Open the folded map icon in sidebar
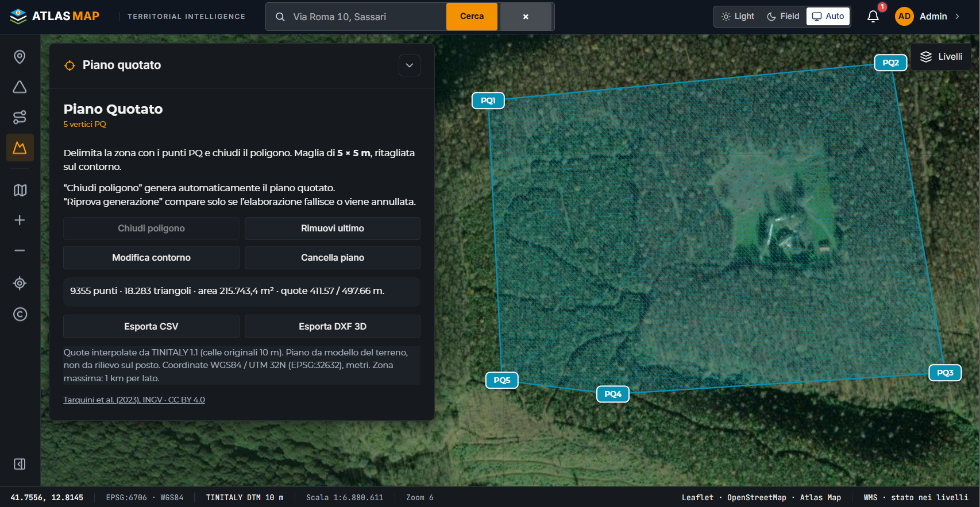This screenshot has height=507, width=980. (x=20, y=190)
